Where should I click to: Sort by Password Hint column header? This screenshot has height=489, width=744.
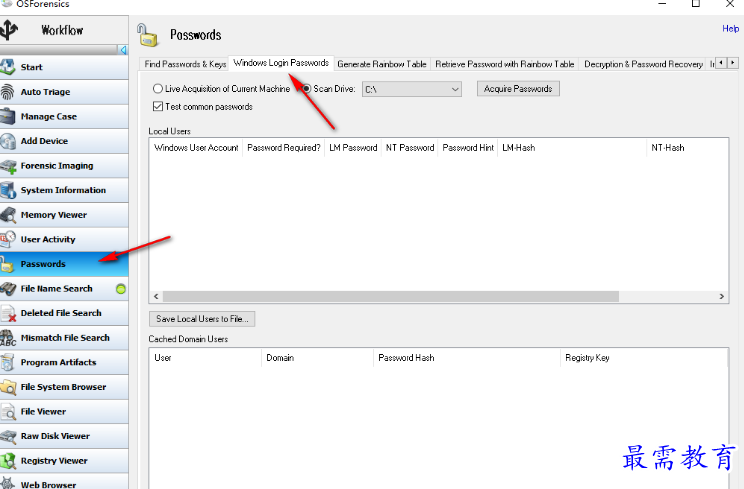tap(468, 148)
